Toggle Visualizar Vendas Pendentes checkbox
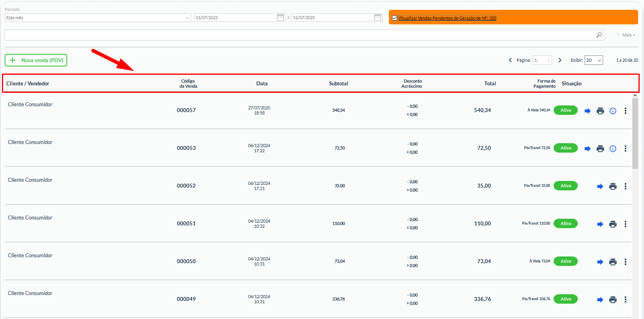Viewport: 644px width, 319px height. (394, 18)
